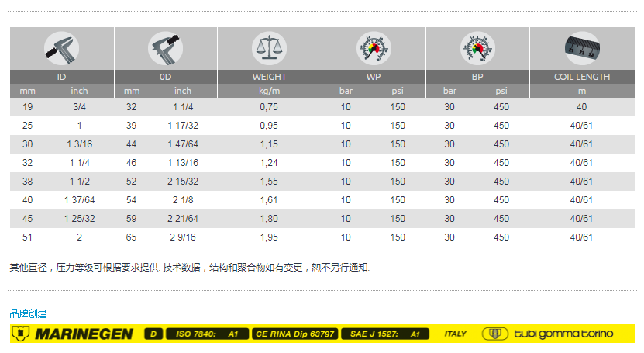The width and height of the screenshot is (644, 353).
Task: Click the 1 37/64 inch ID cell
Action: [79, 199]
